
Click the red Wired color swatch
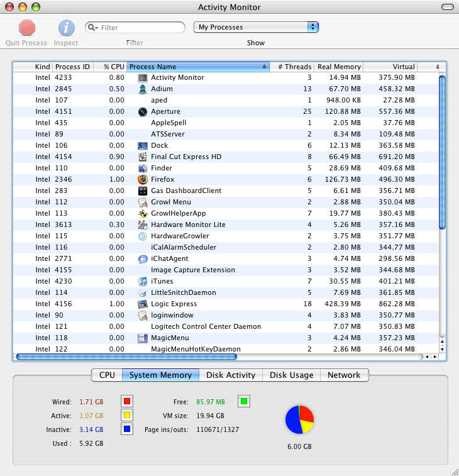click(127, 401)
